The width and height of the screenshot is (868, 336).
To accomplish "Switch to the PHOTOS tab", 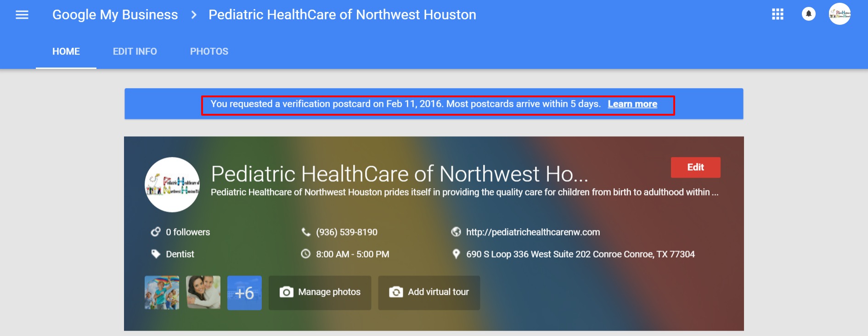I will pyautogui.click(x=209, y=51).
